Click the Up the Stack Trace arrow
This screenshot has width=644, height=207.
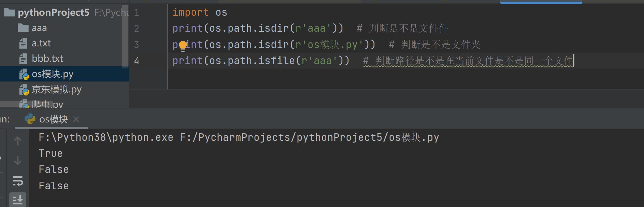[18, 141]
